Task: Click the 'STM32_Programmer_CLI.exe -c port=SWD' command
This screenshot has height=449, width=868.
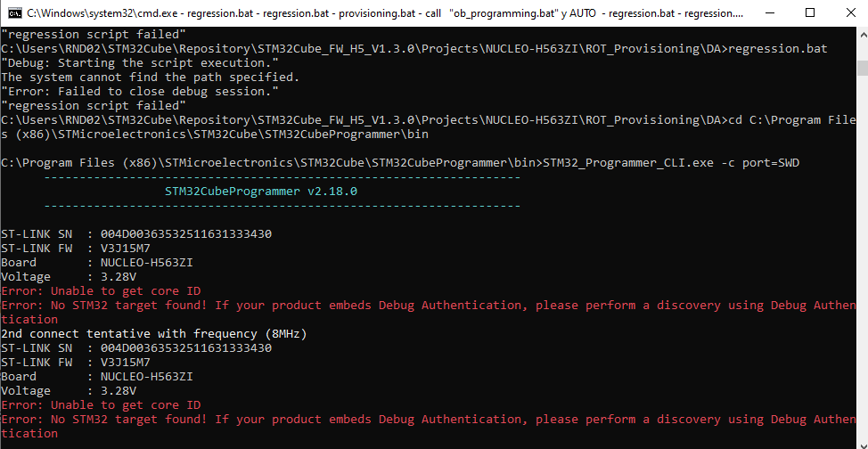Action: pyautogui.click(x=671, y=163)
